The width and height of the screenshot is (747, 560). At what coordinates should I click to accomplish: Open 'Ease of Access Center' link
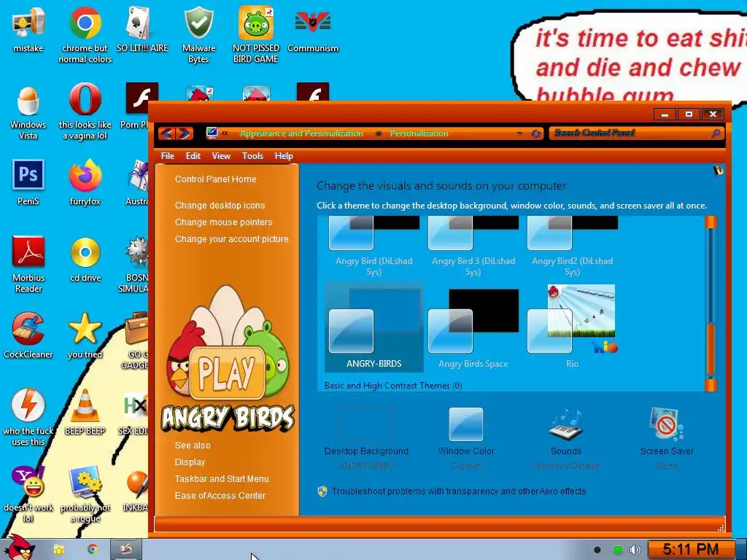pyautogui.click(x=220, y=496)
